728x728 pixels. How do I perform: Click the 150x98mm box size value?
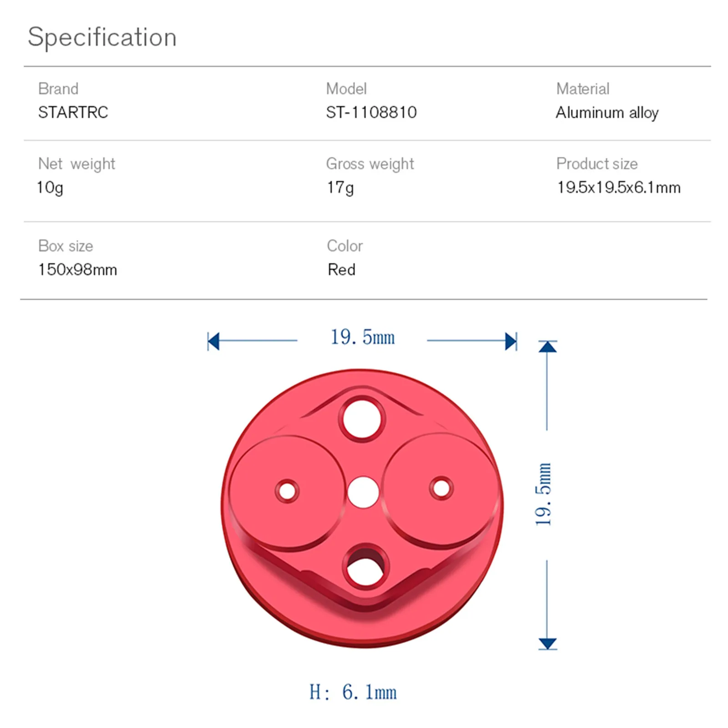[x=77, y=269]
